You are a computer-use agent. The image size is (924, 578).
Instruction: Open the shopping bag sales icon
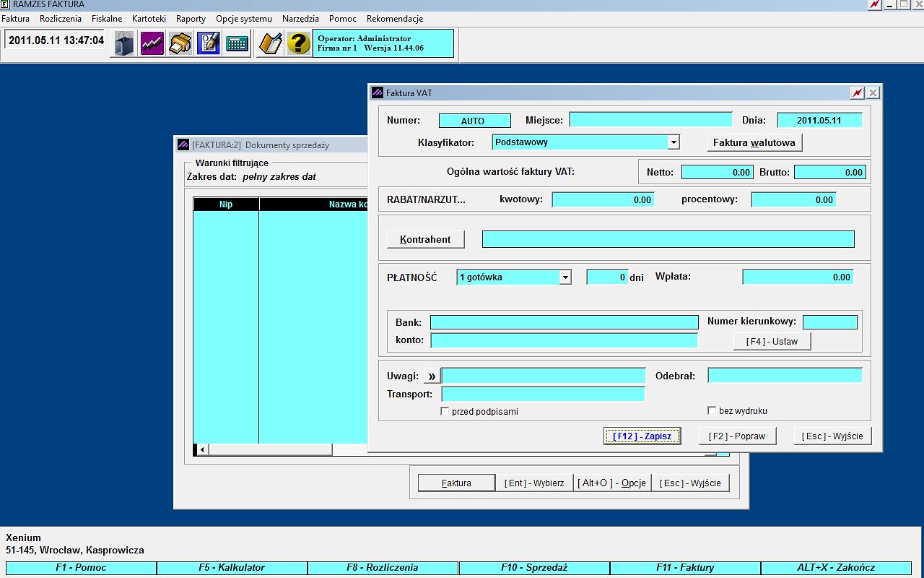124,43
